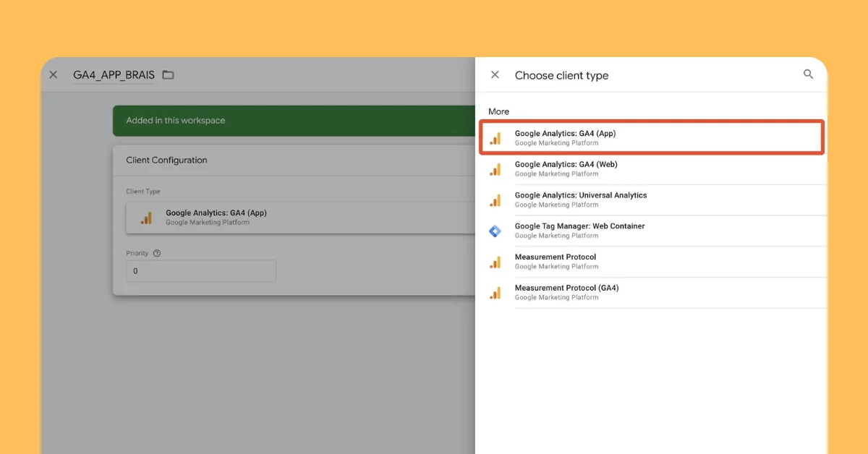The width and height of the screenshot is (868, 454).
Task: Select Google Analytics: GA4 (App) client type
Action: [x=652, y=137]
